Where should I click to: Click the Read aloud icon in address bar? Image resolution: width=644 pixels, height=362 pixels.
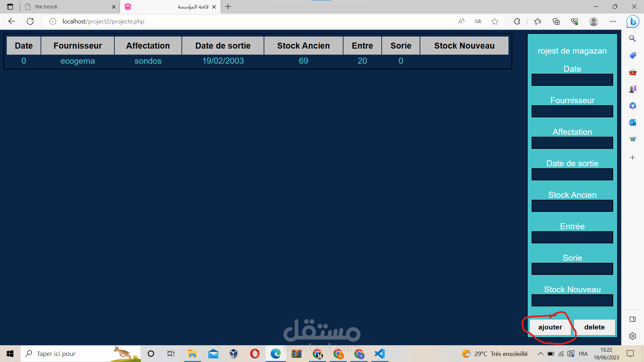[462, 21]
